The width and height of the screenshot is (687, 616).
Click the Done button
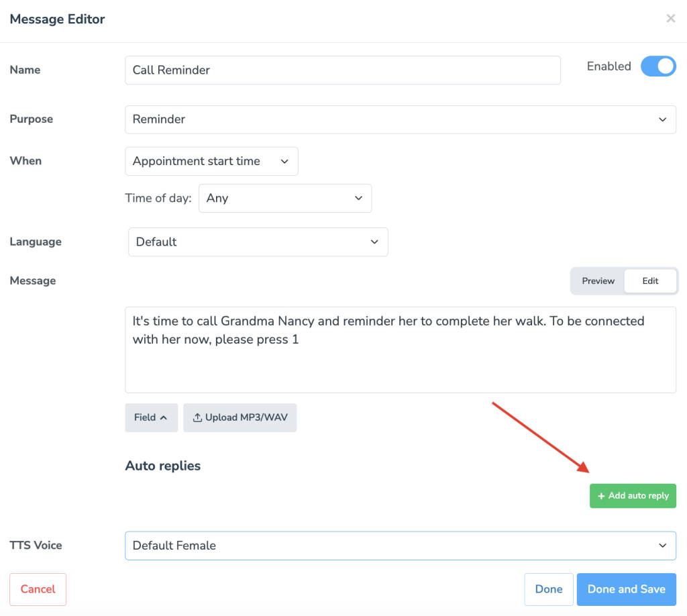549,589
